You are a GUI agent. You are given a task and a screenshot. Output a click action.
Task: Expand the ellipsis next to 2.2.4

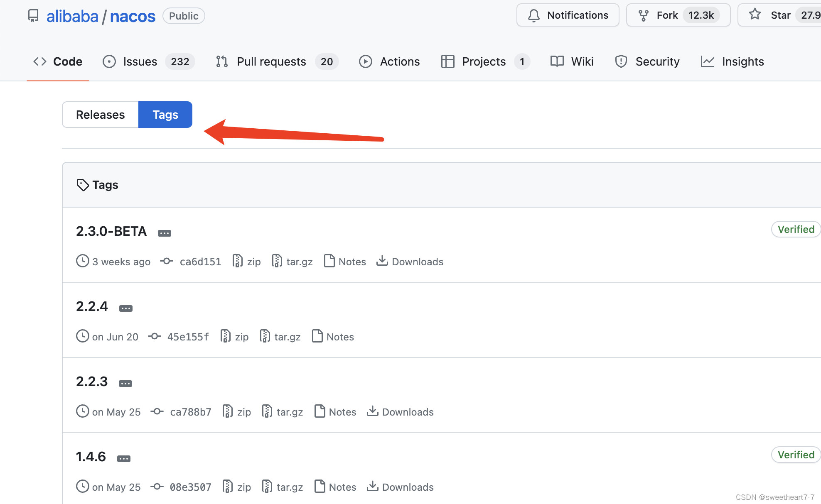tap(126, 308)
